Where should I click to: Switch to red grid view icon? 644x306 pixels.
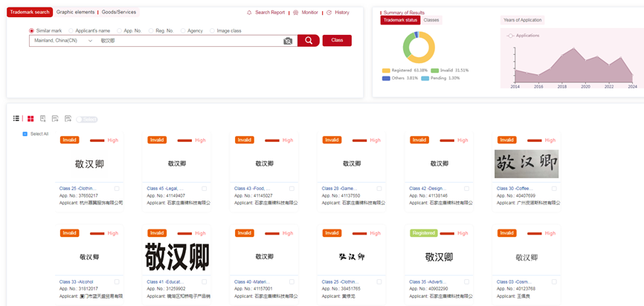pos(30,119)
